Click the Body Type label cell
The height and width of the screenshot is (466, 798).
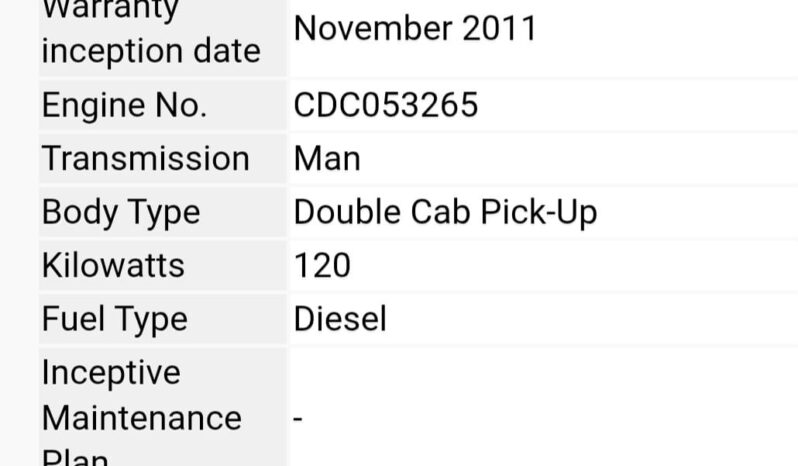pyautogui.click(x=163, y=212)
